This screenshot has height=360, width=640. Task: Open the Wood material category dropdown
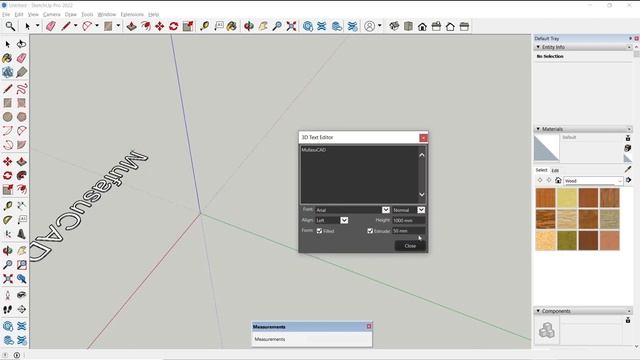(x=593, y=180)
